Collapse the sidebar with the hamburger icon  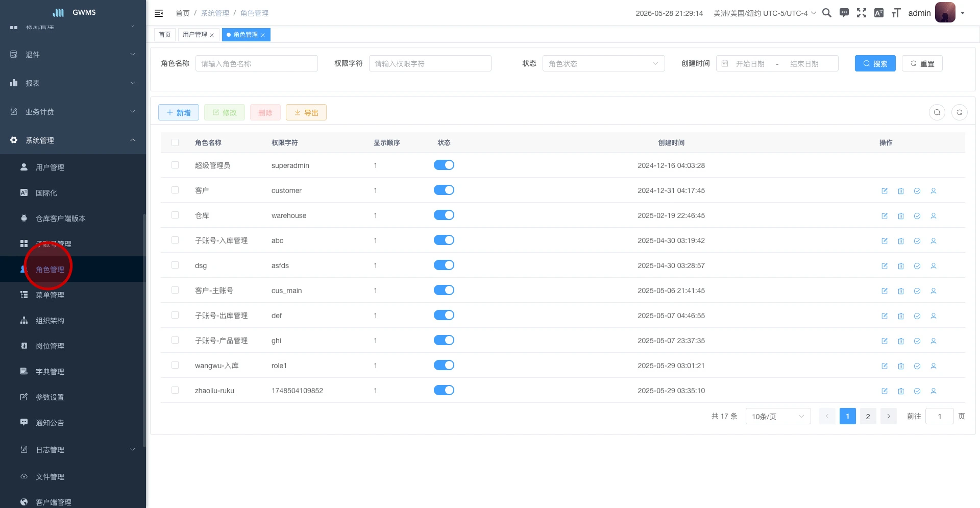(x=159, y=13)
